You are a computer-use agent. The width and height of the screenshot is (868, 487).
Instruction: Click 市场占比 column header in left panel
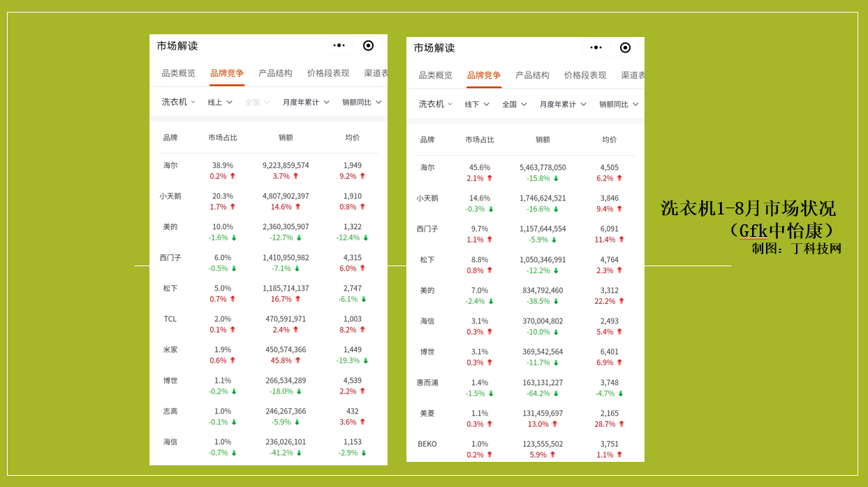[x=223, y=138]
